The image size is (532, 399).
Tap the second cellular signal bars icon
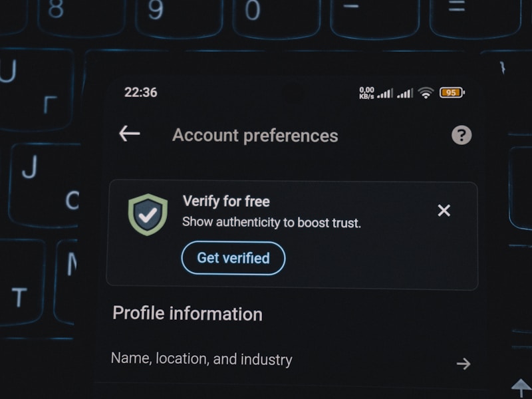[x=405, y=93]
